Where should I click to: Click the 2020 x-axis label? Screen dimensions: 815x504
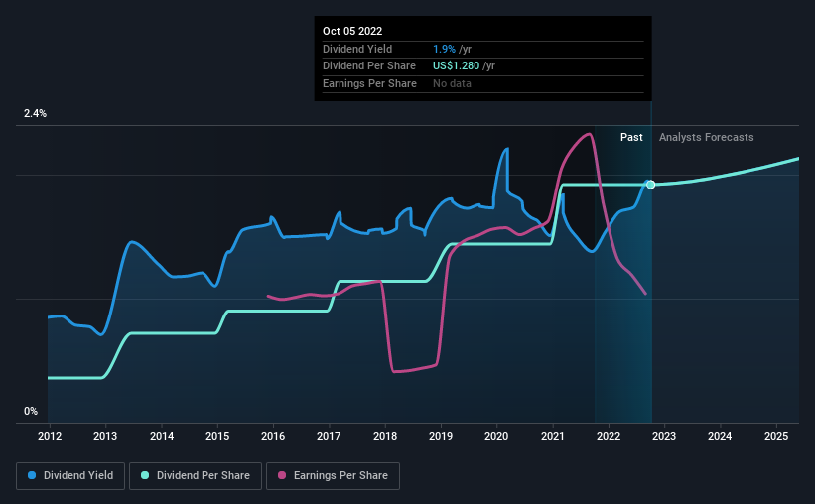click(x=496, y=436)
